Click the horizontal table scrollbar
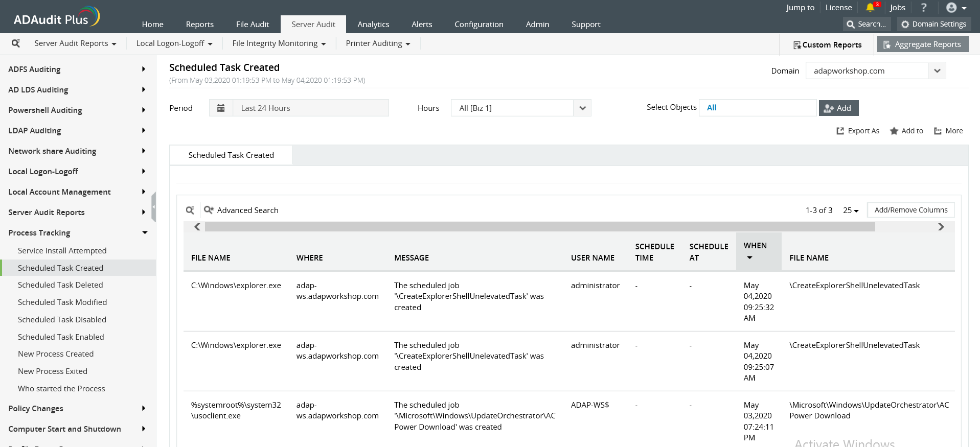 [x=539, y=227]
